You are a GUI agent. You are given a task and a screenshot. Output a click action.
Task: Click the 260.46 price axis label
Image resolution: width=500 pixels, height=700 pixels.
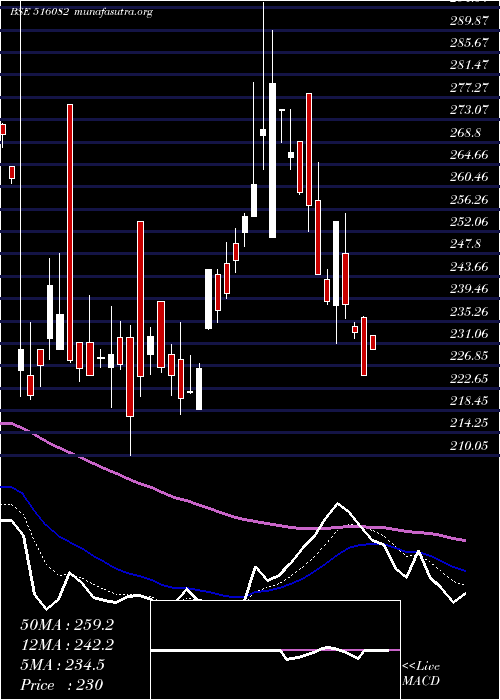coord(468,177)
